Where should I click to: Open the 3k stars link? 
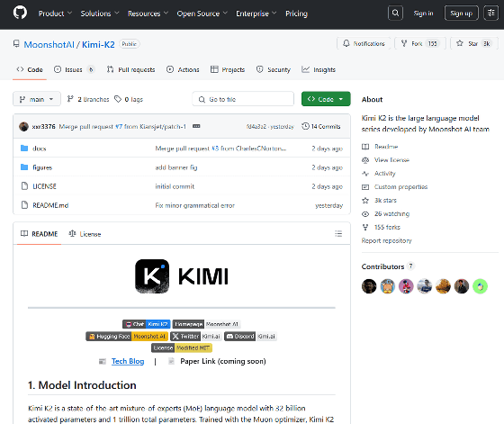point(379,201)
